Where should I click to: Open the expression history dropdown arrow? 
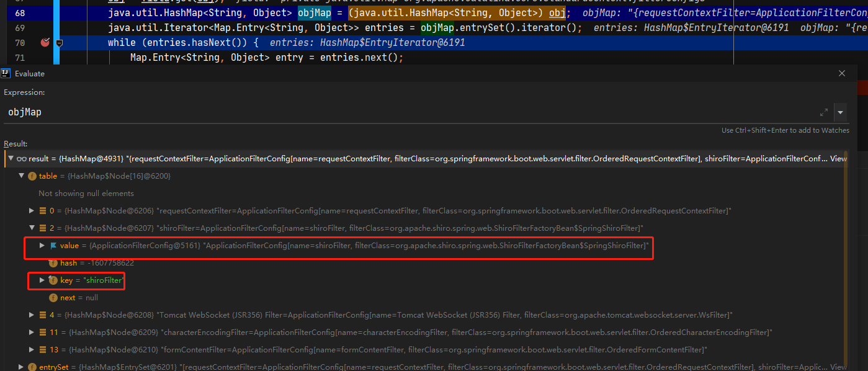click(x=841, y=112)
